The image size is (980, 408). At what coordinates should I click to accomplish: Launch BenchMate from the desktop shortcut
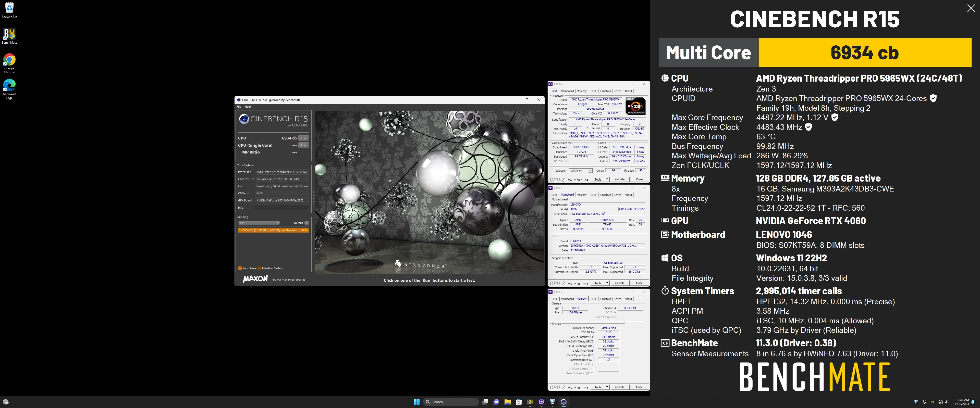coord(9,36)
